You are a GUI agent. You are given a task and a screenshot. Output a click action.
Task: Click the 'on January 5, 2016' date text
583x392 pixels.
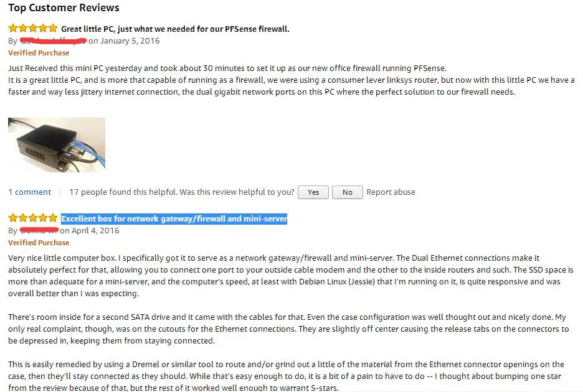[x=124, y=41]
